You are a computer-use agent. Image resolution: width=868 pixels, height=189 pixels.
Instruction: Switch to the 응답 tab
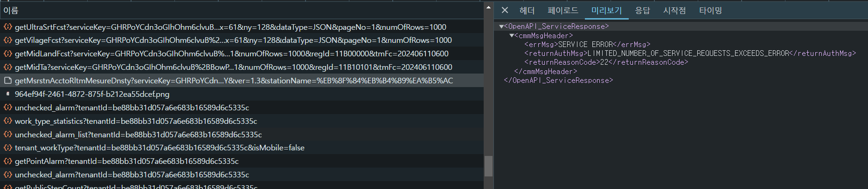[642, 10]
